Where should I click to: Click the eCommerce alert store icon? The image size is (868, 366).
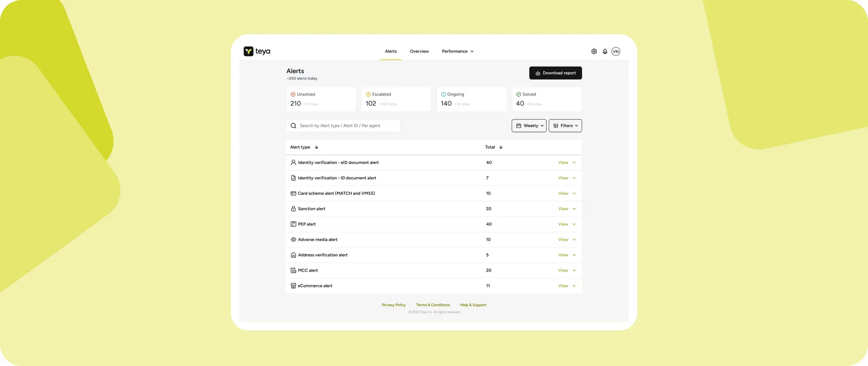click(293, 286)
